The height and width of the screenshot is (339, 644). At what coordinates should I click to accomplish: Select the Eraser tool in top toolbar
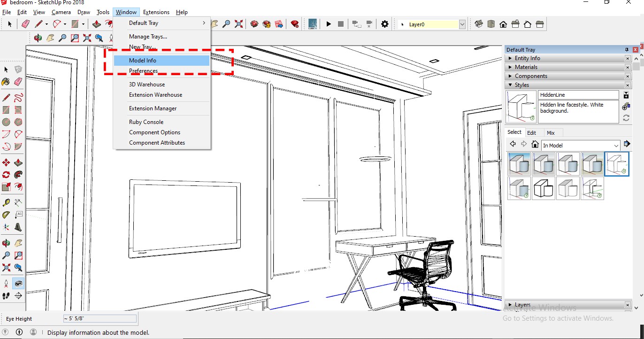26,24
